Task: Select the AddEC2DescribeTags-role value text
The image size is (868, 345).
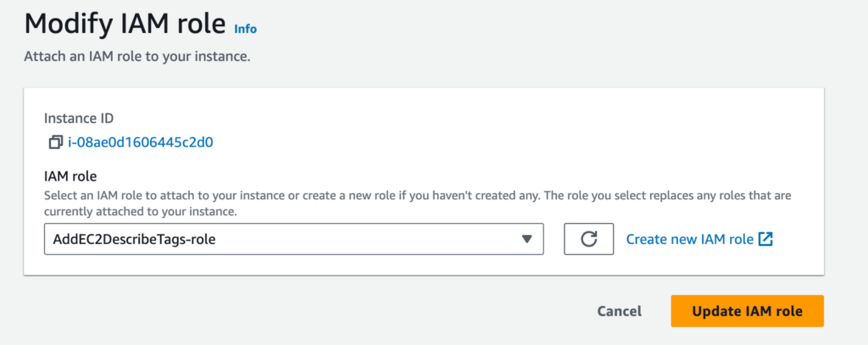Action: pyautogui.click(x=134, y=239)
